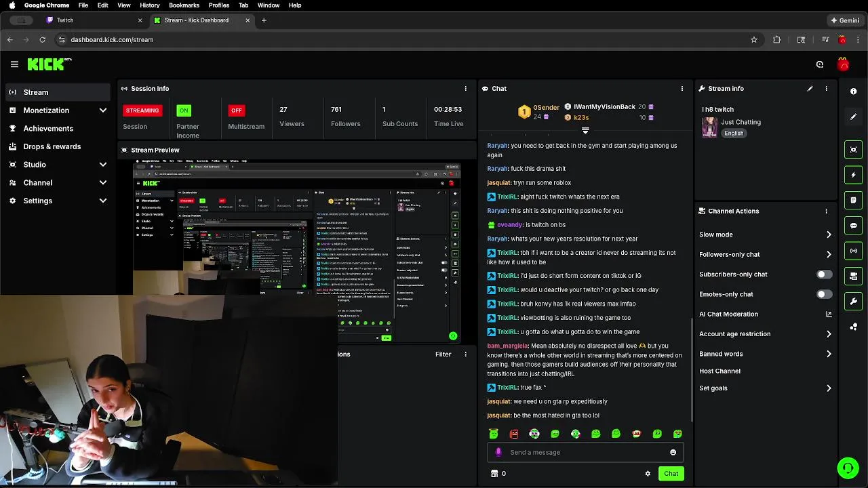This screenshot has width=868, height=488.
Task: Click the pencil icon in the right sidebar
Action: pos(854,117)
